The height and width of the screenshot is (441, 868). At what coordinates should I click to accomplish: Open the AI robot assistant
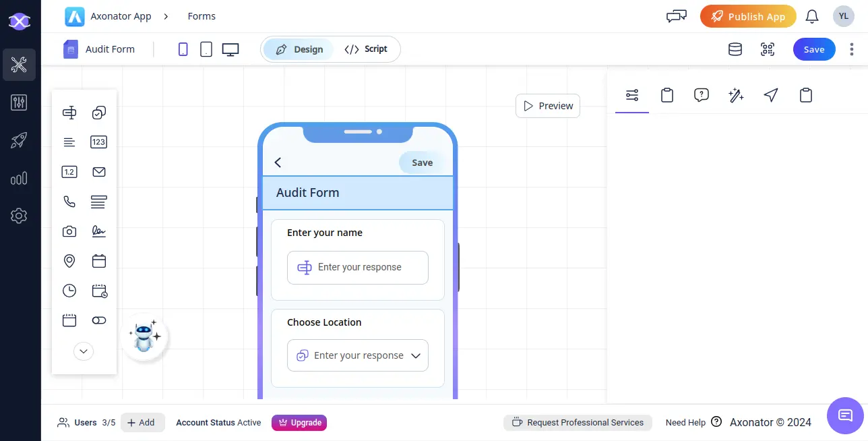click(144, 335)
